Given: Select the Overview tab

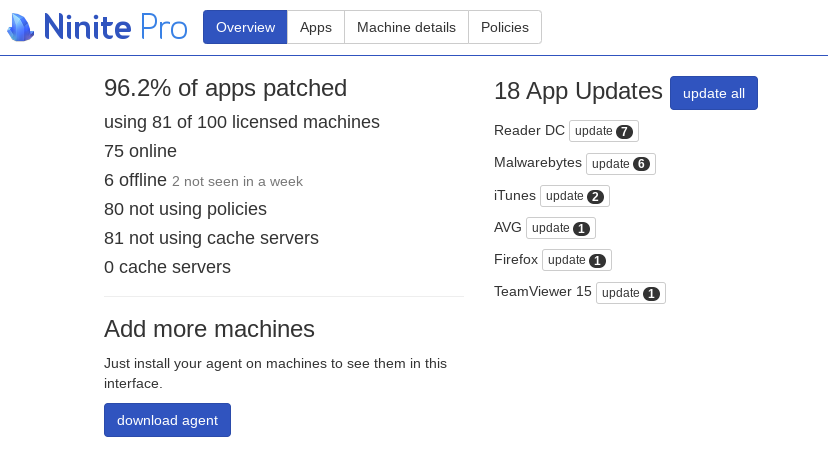Looking at the screenshot, I should click(x=245, y=27).
